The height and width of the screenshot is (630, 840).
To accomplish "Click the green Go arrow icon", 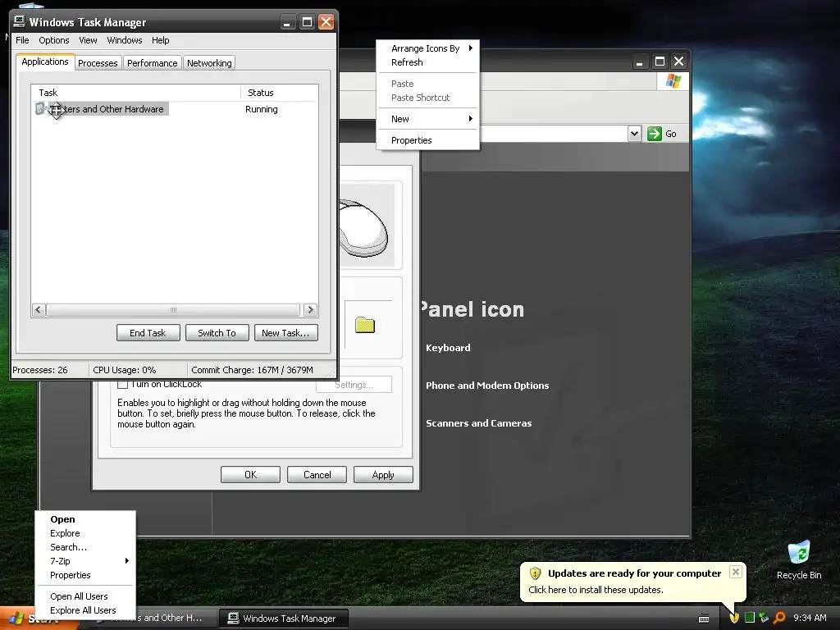I will click(x=654, y=134).
